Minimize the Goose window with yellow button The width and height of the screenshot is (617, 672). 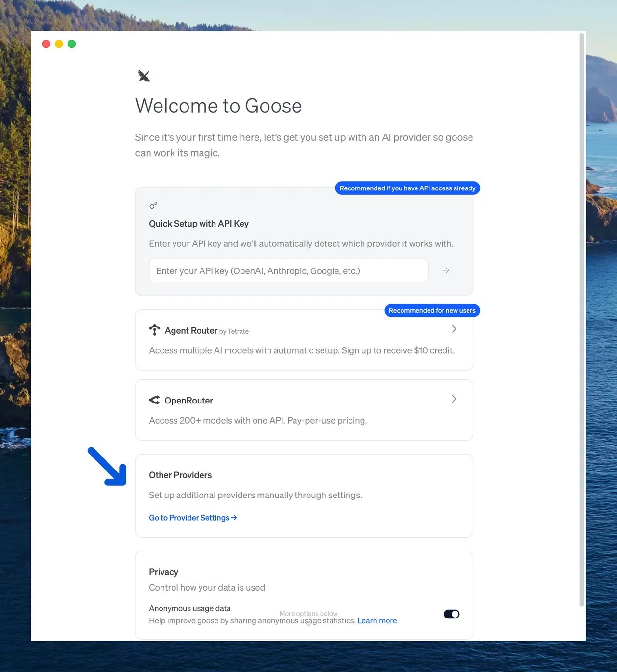(59, 44)
